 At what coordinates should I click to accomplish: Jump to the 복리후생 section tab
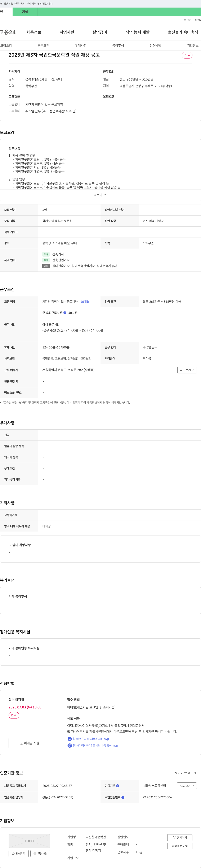[x=118, y=45]
